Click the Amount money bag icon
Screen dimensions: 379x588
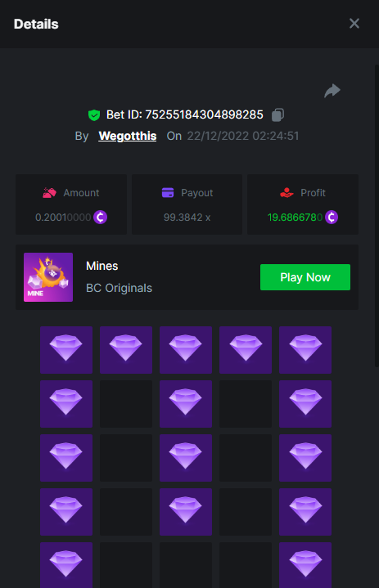click(x=49, y=193)
